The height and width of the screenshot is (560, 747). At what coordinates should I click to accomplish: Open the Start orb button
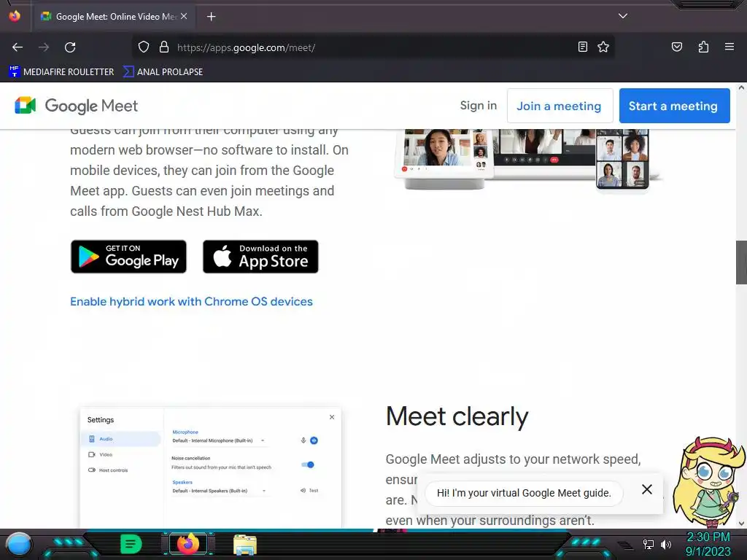click(x=18, y=544)
